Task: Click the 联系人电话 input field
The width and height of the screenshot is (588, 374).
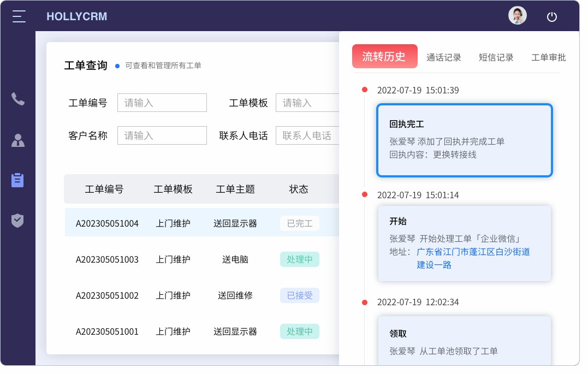Action: 307,135
